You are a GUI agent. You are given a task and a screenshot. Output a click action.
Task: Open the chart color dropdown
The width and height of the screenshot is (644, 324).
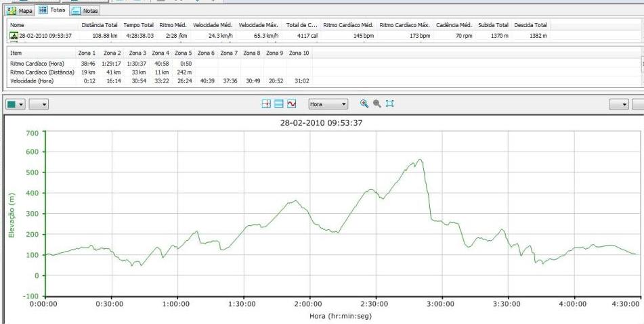click(16, 104)
